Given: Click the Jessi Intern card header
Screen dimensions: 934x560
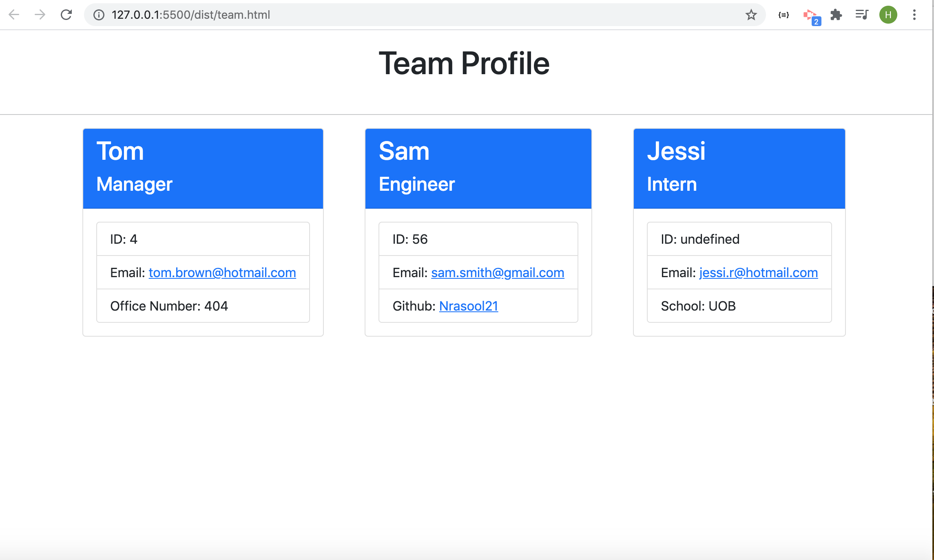Looking at the screenshot, I should tap(739, 168).
